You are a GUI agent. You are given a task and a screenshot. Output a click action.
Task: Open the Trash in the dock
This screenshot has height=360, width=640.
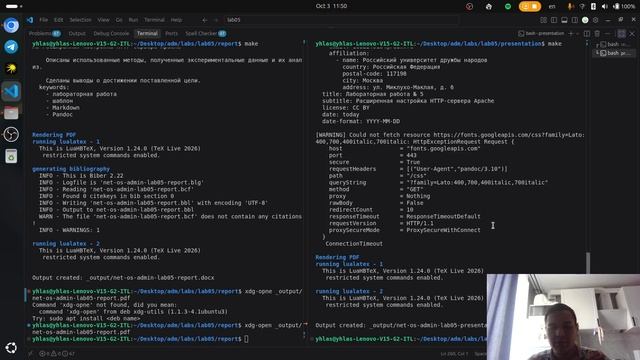click(x=11, y=156)
